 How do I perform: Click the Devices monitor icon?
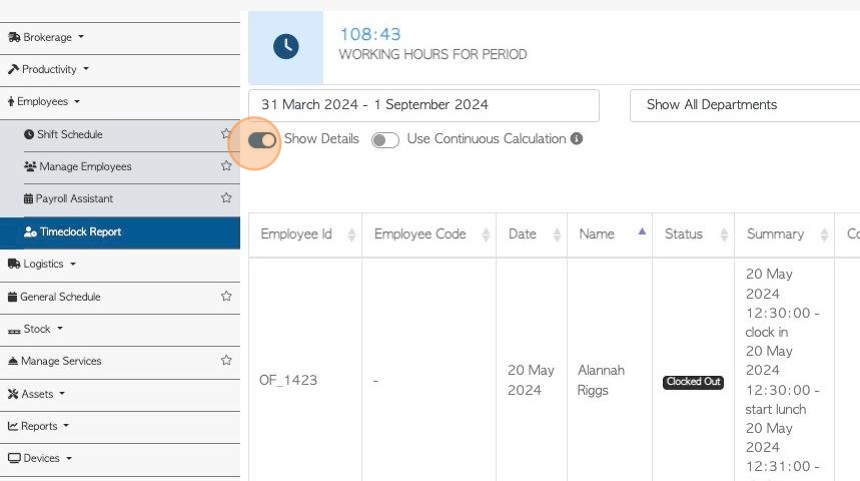coord(14,458)
